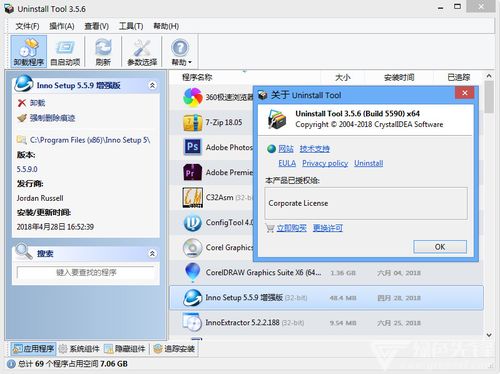Sort by the 安装时间 install date column header
The width and height of the screenshot is (500, 374).
pyautogui.click(x=399, y=77)
